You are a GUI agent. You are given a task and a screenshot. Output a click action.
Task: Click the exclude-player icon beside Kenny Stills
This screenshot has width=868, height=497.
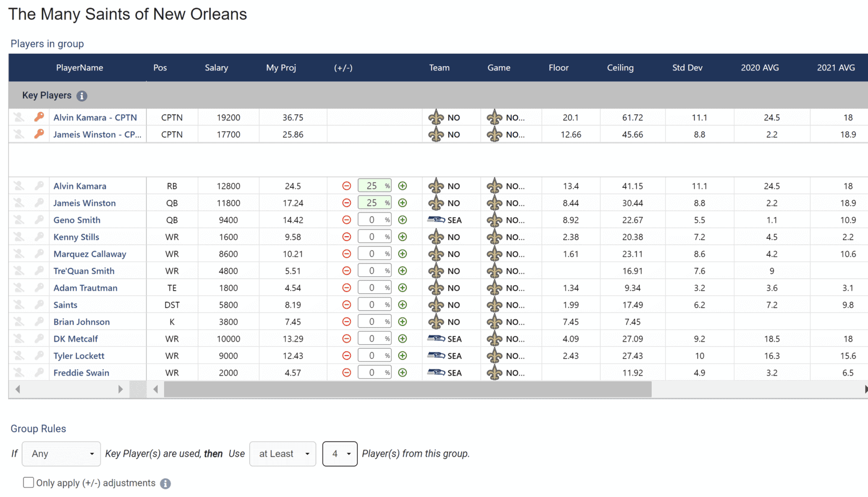[18, 237]
